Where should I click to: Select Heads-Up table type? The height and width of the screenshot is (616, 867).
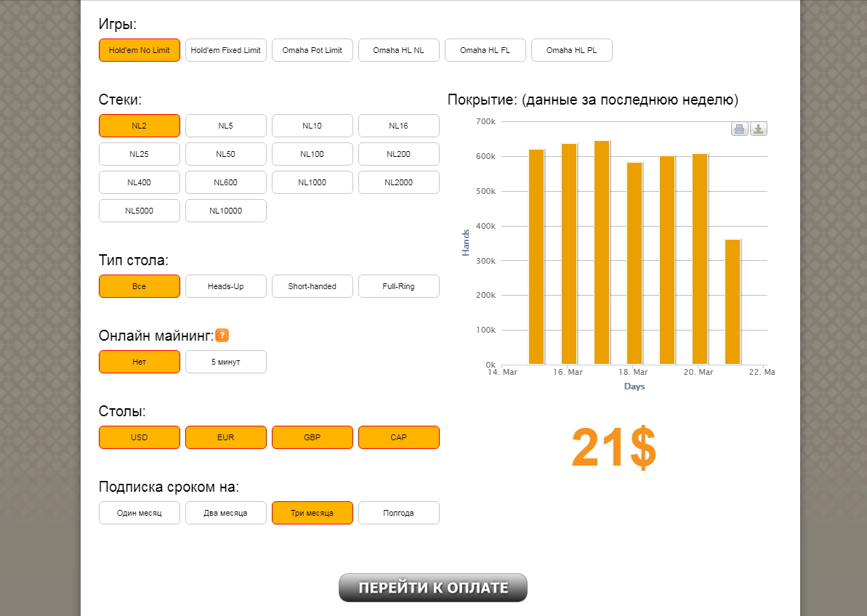225,286
